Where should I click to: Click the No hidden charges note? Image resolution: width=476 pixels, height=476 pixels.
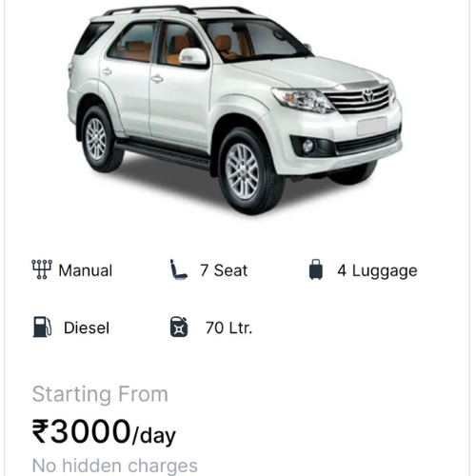pyautogui.click(x=115, y=466)
